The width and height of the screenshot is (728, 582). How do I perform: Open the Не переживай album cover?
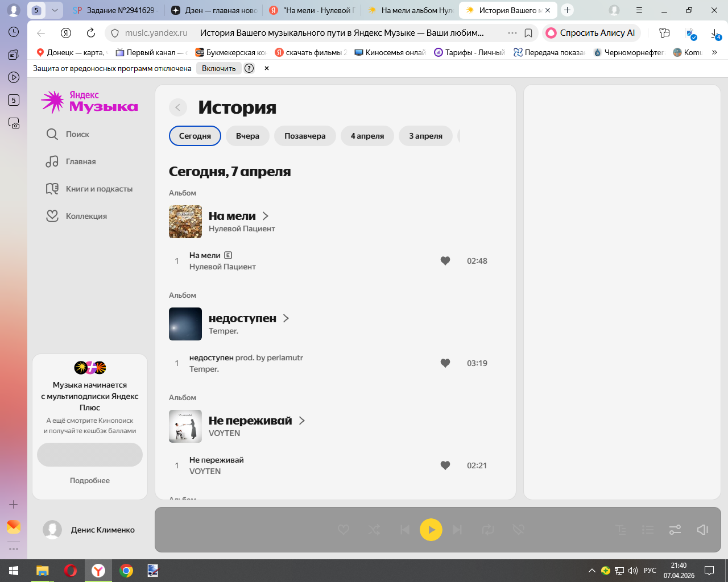(x=185, y=426)
